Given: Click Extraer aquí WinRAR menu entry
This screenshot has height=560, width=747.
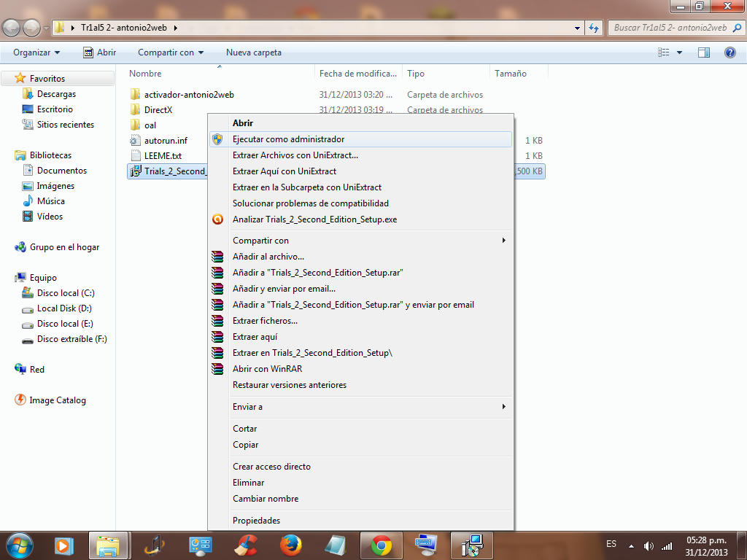Looking at the screenshot, I should click(255, 337).
